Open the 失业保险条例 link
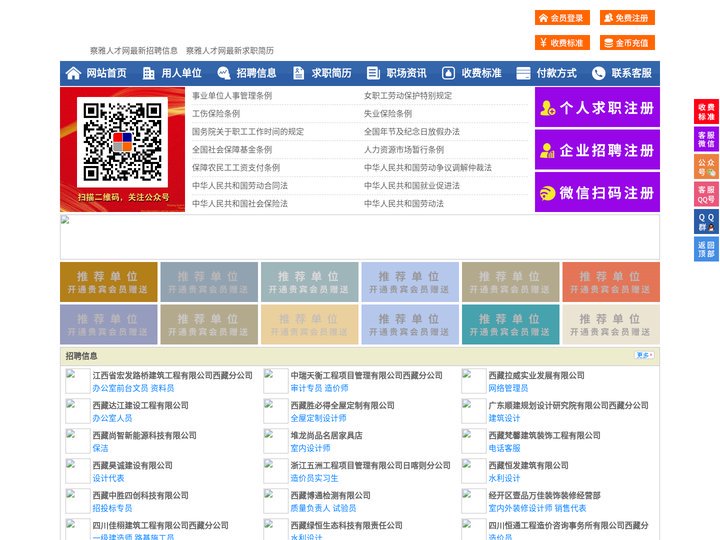The image size is (720, 540). (x=388, y=113)
